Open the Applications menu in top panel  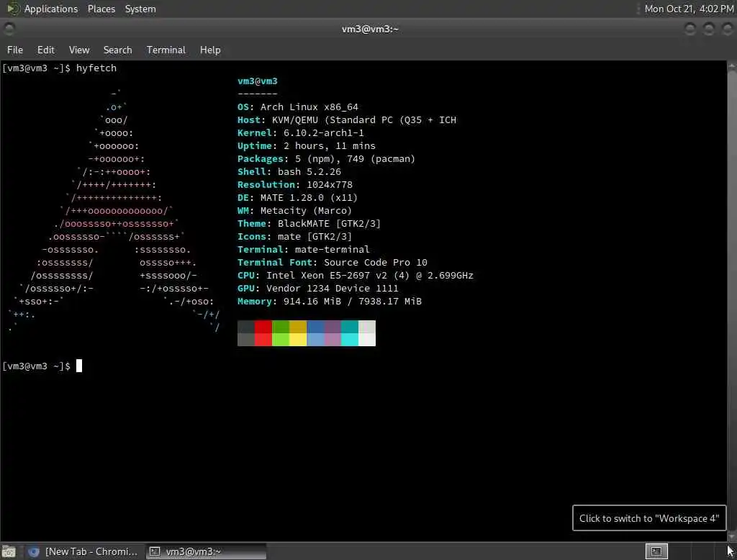tap(51, 9)
